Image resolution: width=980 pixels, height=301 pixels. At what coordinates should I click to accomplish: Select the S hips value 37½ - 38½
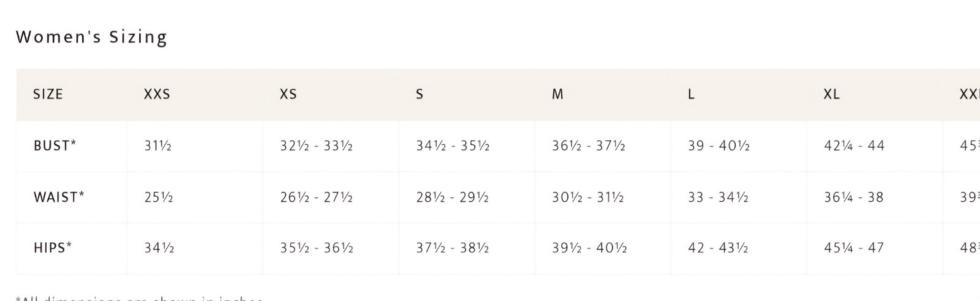452,248
